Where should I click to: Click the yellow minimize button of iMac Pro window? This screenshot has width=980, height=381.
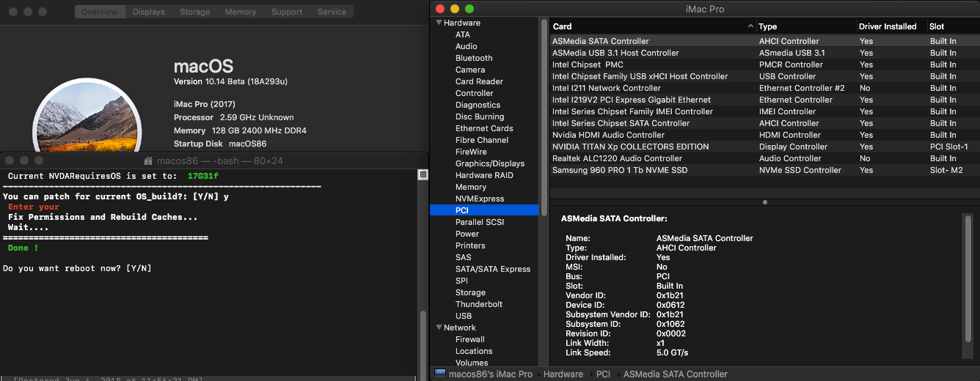click(x=455, y=9)
